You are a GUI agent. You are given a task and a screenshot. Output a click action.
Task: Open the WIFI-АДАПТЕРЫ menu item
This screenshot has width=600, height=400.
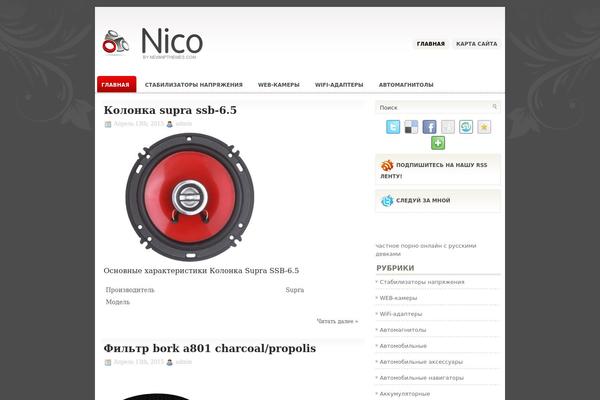(x=339, y=85)
